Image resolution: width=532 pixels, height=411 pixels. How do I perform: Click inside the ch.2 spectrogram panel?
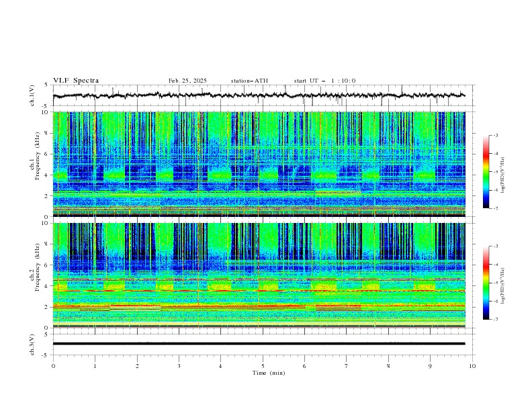259,275
